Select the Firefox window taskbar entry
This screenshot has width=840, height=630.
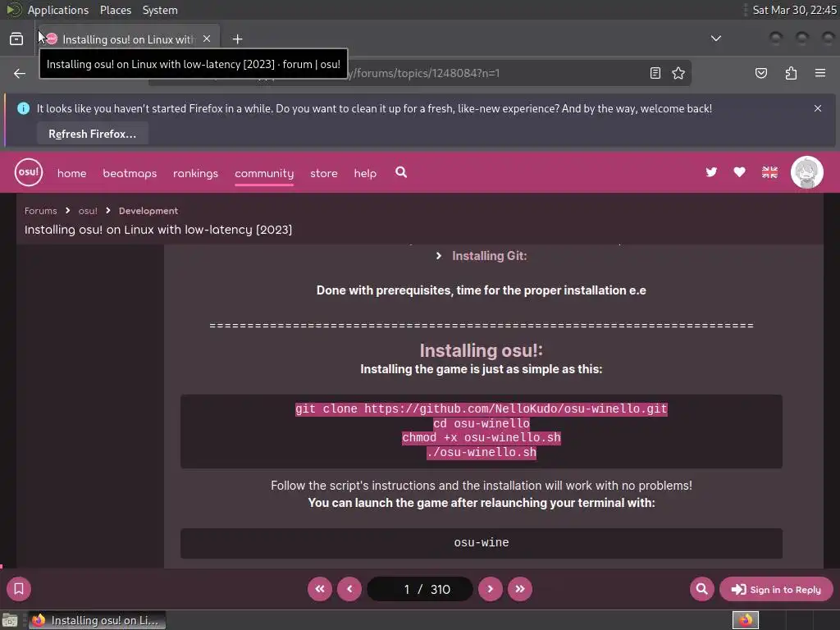click(x=97, y=620)
